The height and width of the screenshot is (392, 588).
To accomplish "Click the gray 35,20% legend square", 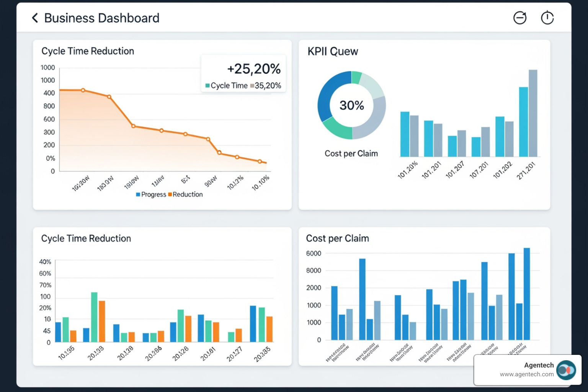I will point(252,85).
